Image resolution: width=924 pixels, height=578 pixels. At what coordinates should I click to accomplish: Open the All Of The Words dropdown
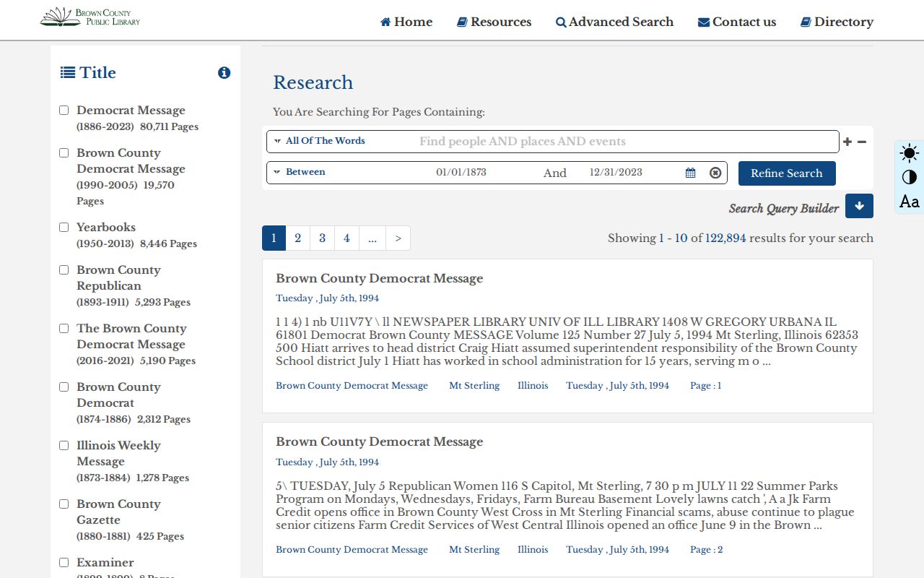pyautogui.click(x=320, y=141)
